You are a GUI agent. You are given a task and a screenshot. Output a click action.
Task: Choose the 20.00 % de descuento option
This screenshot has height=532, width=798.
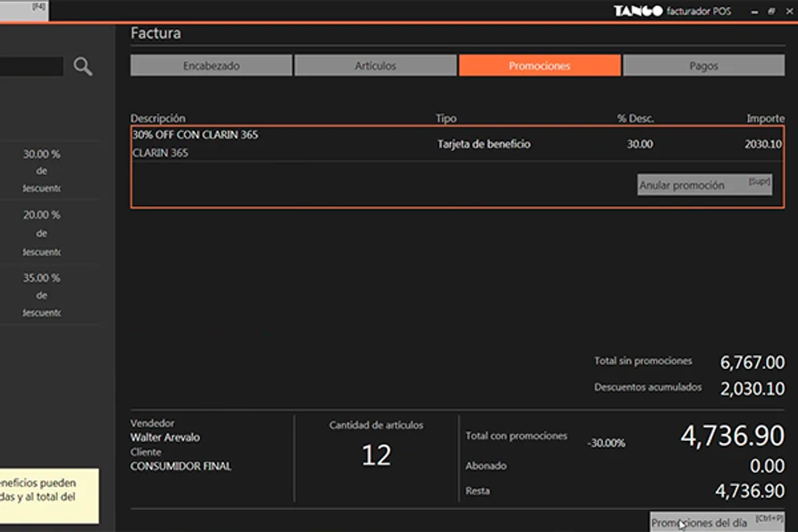[x=41, y=233]
